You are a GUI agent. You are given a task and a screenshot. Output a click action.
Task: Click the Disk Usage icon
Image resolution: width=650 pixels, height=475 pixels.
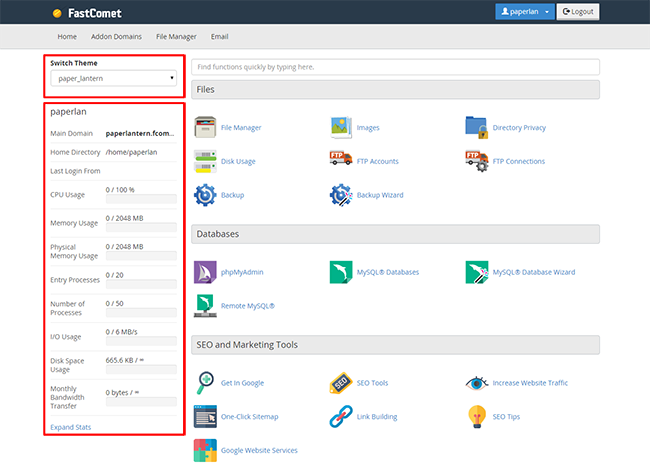205,161
